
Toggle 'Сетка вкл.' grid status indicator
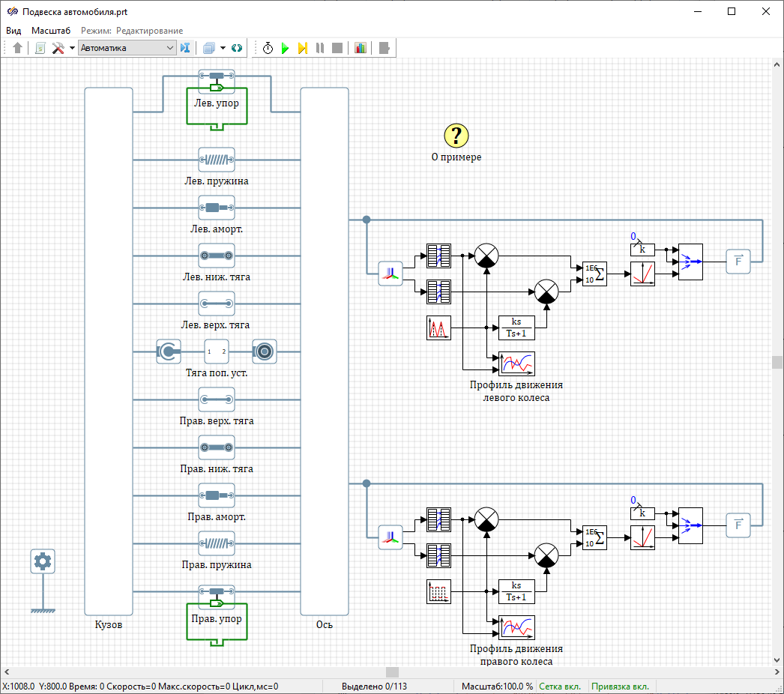561,687
